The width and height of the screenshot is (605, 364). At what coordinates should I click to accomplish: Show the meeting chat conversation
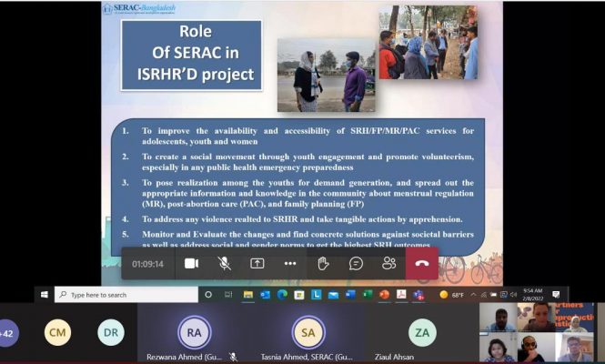[x=356, y=264]
